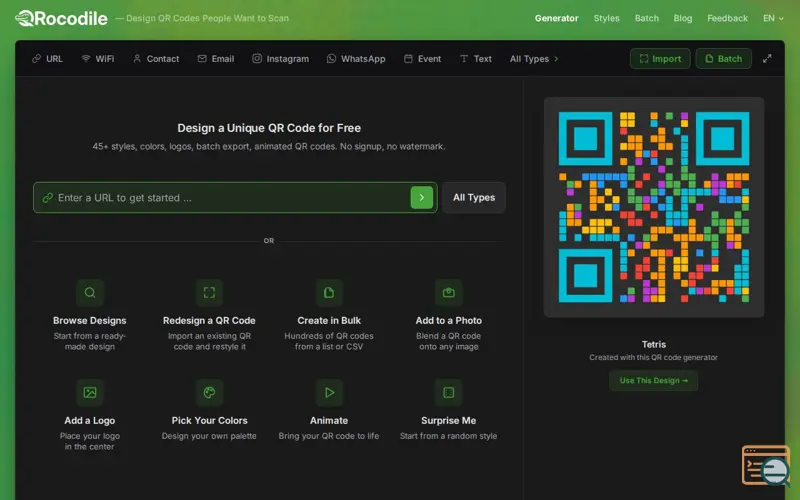Click the fullscreen expand arrows icon
The width and height of the screenshot is (800, 500).
tap(767, 59)
